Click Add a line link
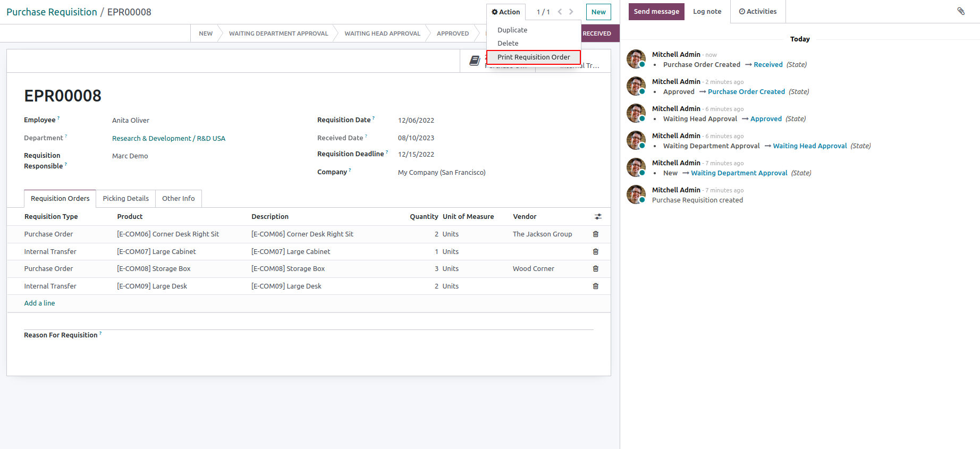 coord(40,303)
